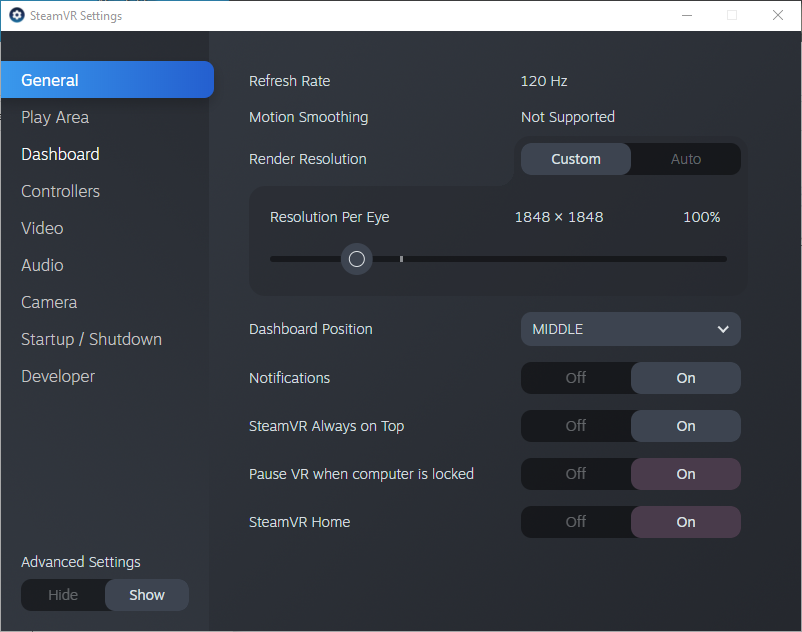This screenshot has height=632, width=802.
Task: Open Controllers settings section
Action: [60, 191]
